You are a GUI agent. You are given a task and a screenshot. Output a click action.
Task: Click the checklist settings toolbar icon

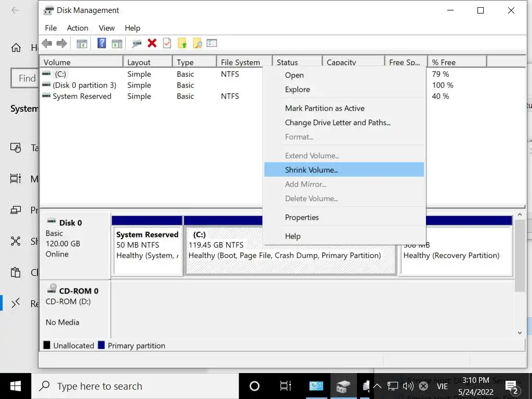tap(212, 43)
